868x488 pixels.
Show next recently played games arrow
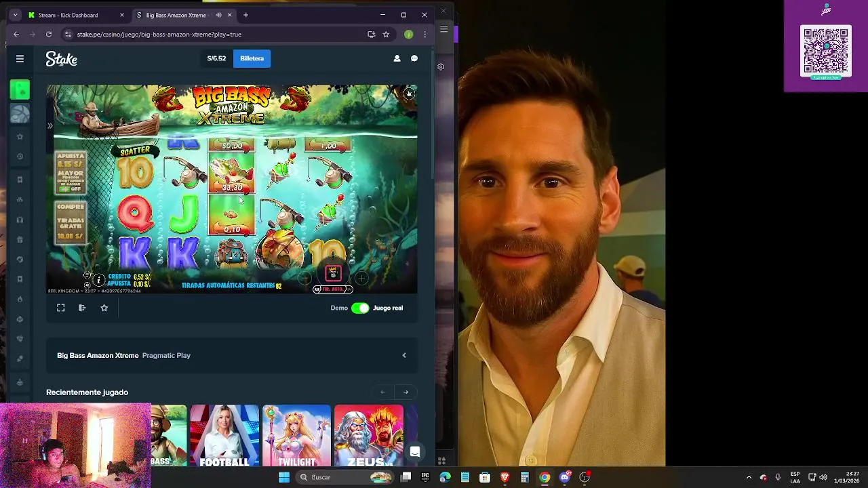pos(406,392)
